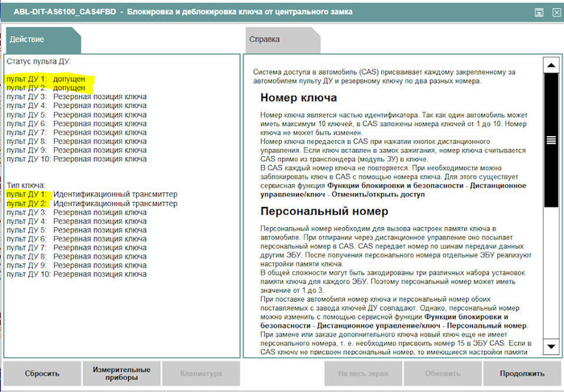Select status row 'пульт ДУ 10: Резервная позиция ключа'
The width and height of the screenshot is (564, 392).
[x=77, y=159]
